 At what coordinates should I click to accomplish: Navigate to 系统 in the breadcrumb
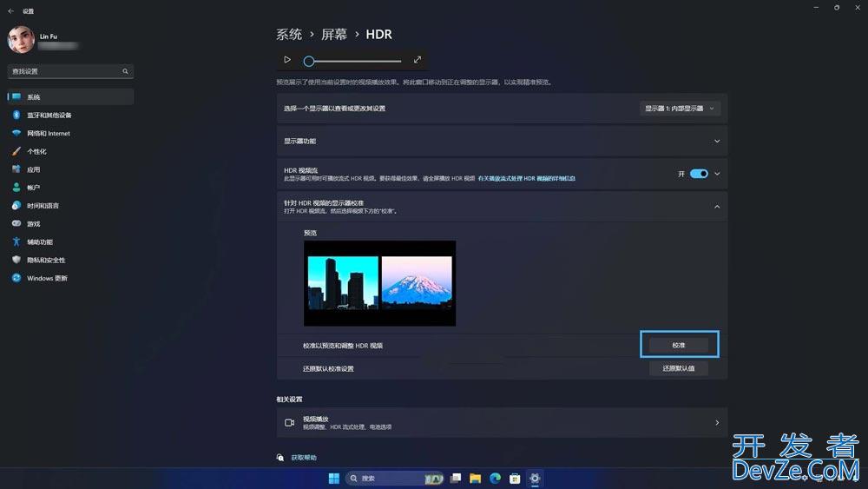289,35
